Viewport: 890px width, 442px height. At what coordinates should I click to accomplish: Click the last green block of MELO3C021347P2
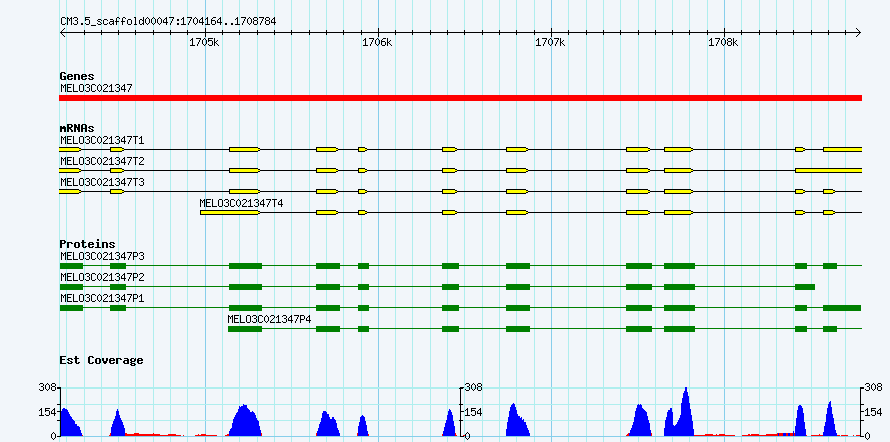point(805,287)
